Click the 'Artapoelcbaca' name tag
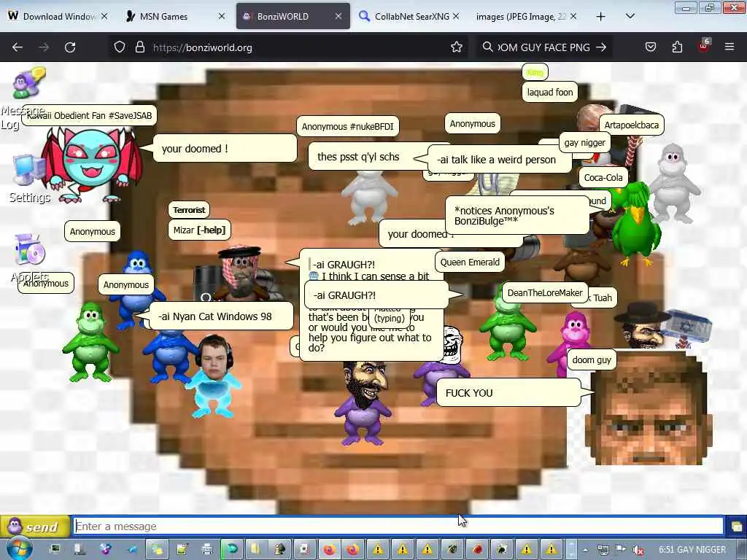 631,125
